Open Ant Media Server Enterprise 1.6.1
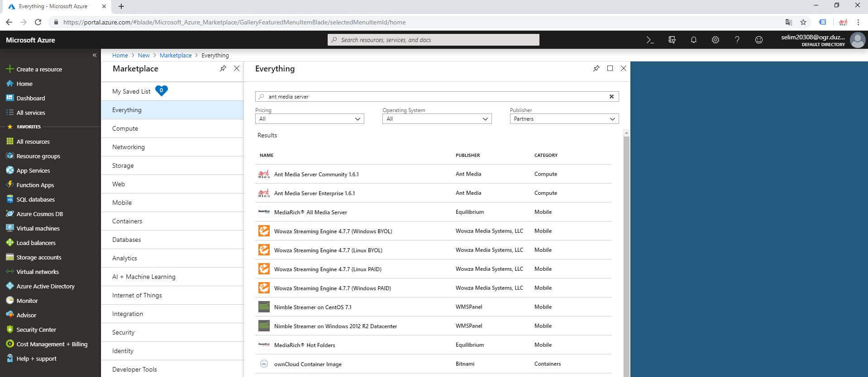Viewport: 868px width, 377px height. (315, 193)
